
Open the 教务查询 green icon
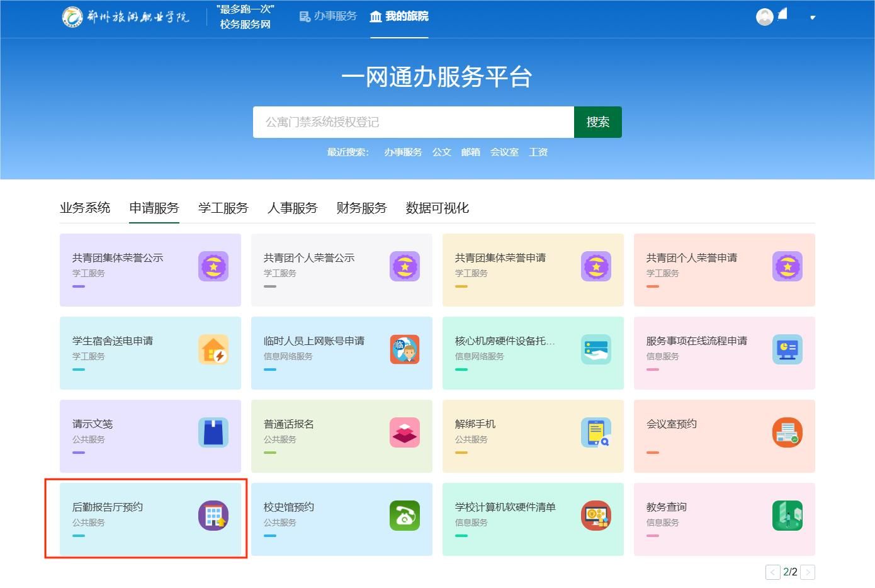[x=787, y=516]
